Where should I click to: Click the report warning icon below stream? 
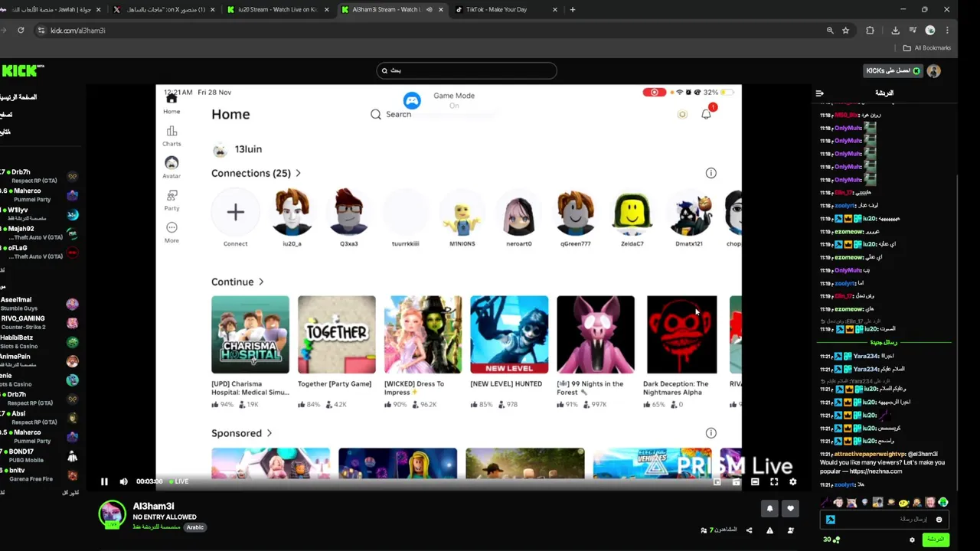(x=769, y=530)
